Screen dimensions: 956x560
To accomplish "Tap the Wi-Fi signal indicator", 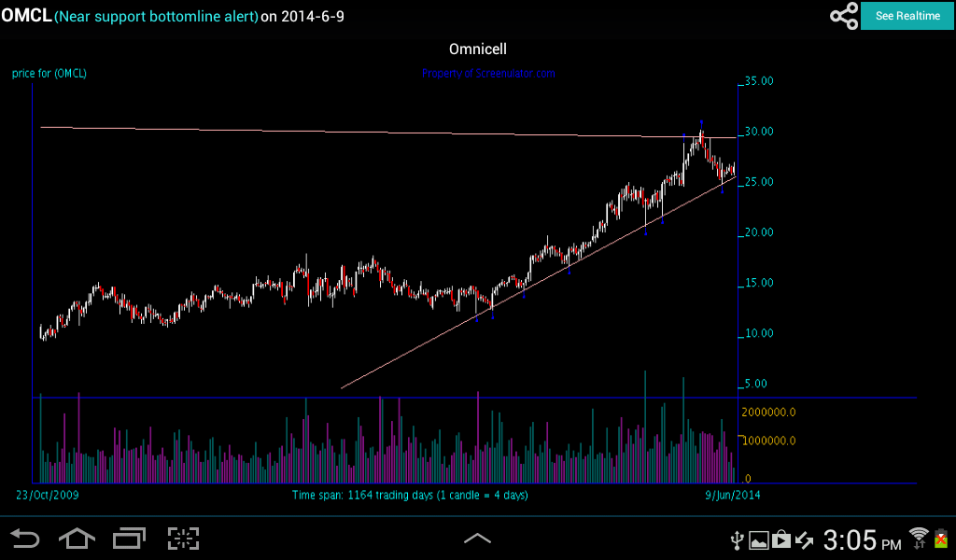I will [919, 538].
